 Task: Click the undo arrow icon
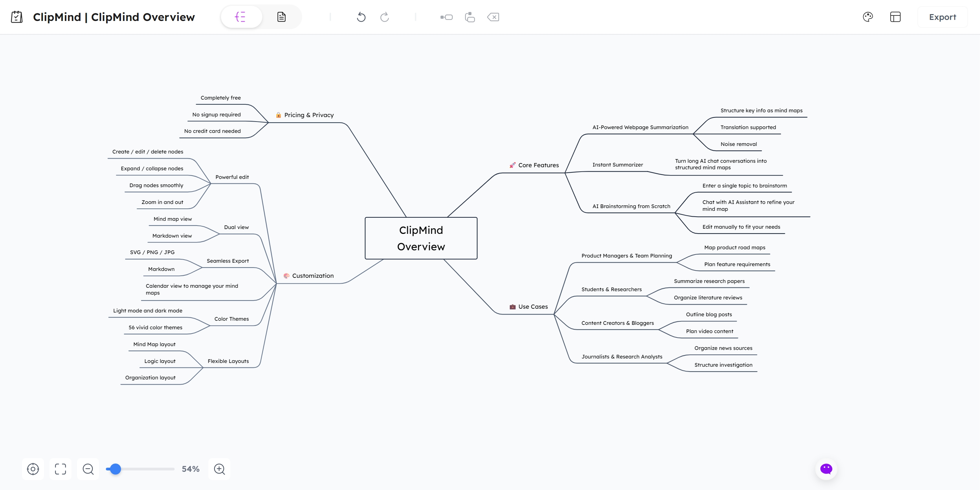point(361,17)
